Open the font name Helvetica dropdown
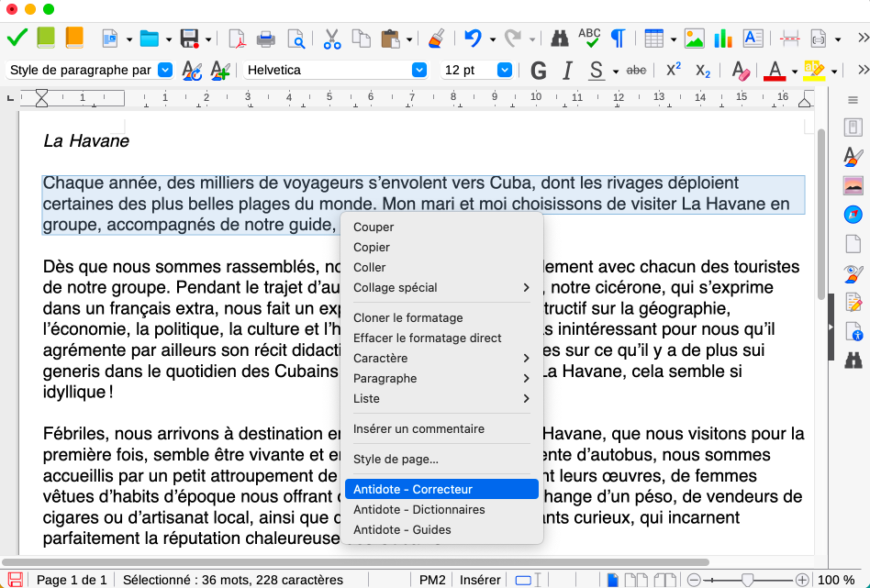The width and height of the screenshot is (870, 588). point(419,70)
